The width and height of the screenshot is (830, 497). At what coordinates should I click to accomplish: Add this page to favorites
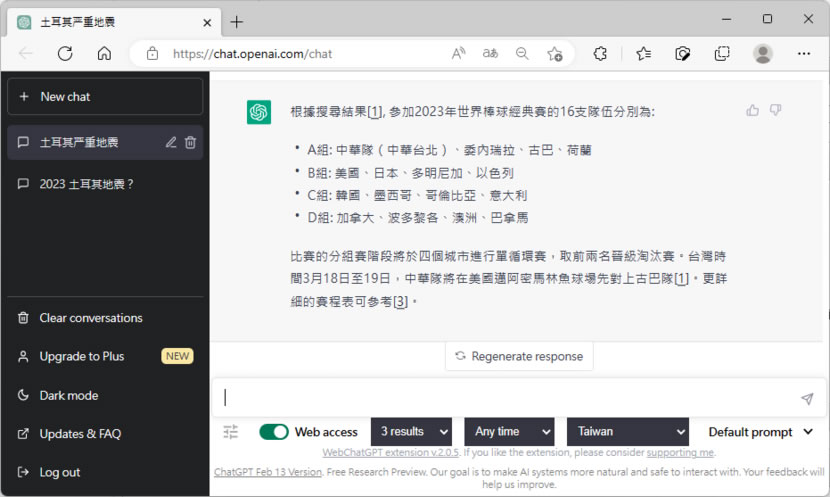tap(555, 53)
